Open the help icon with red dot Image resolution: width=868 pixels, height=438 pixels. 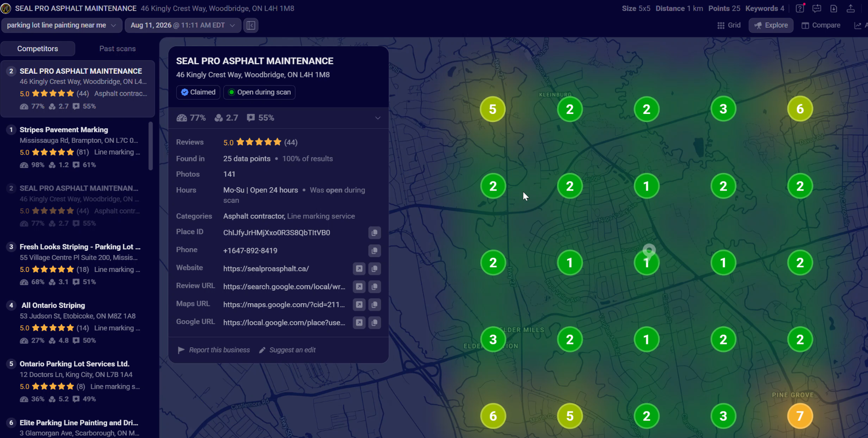[x=800, y=8]
